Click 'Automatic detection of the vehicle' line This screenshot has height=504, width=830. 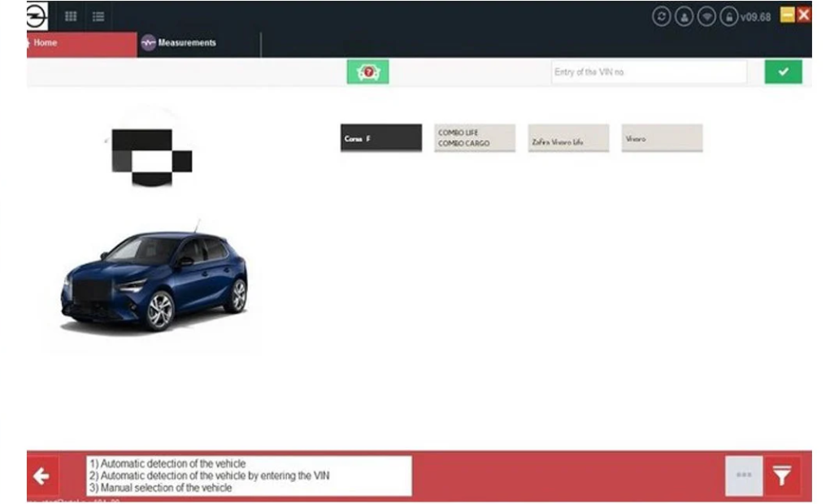(167, 463)
